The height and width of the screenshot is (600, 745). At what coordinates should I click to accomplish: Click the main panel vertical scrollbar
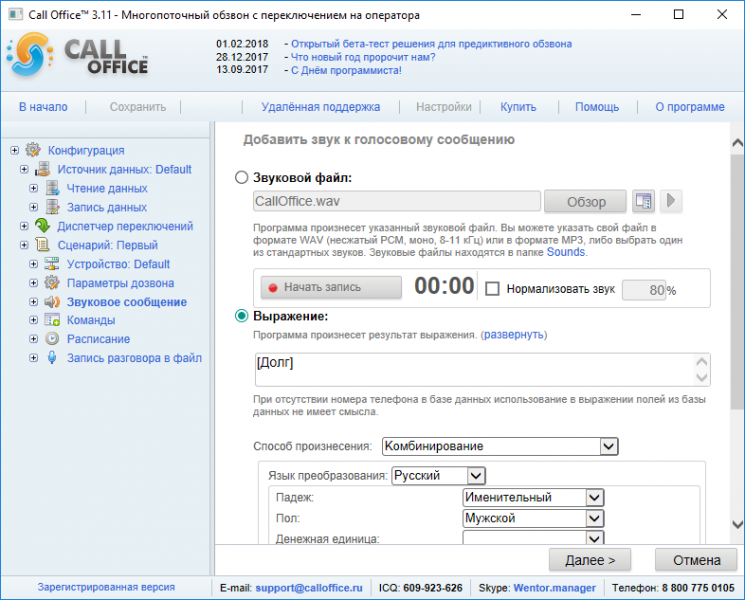(x=737, y=333)
